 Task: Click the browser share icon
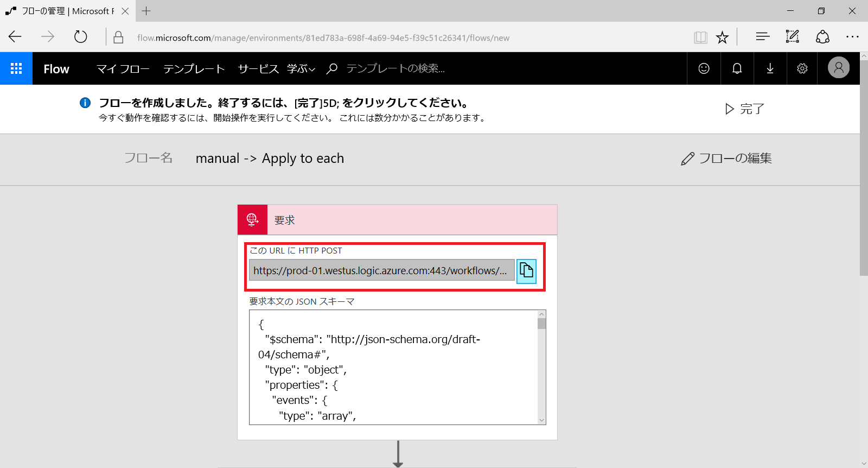click(x=822, y=37)
